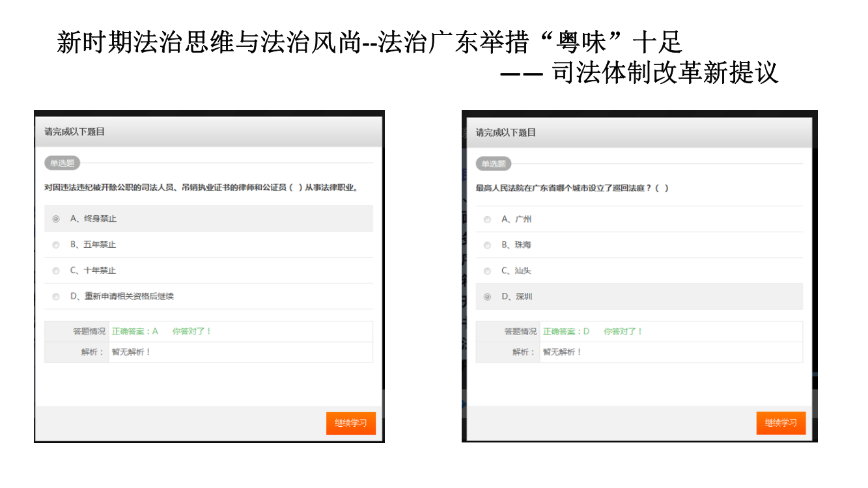Click 继续学习 button in right quiz dialog
The width and height of the screenshot is (868, 488).
point(781,423)
